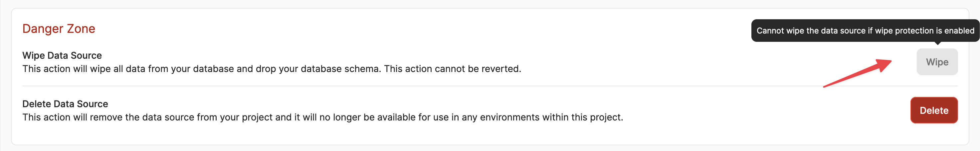The height and width of the screenshot is (151, 980).
Task: Click the red Danger Zone heading
Action: pos(59,29)
